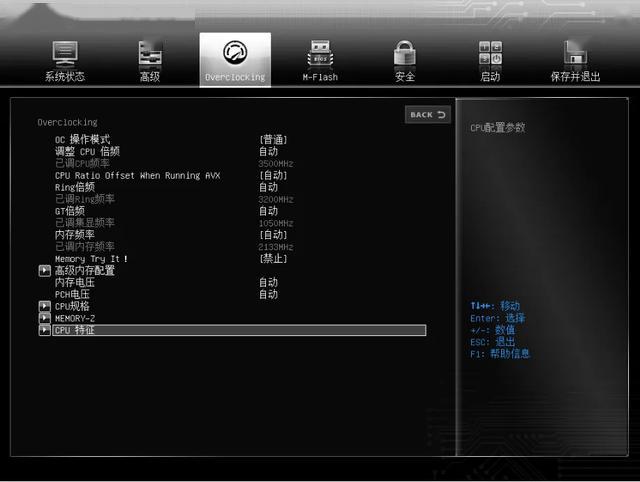The image size is (640, 482).
Task: Open the 启动 boot icon
Action: [x=490, y=53]
